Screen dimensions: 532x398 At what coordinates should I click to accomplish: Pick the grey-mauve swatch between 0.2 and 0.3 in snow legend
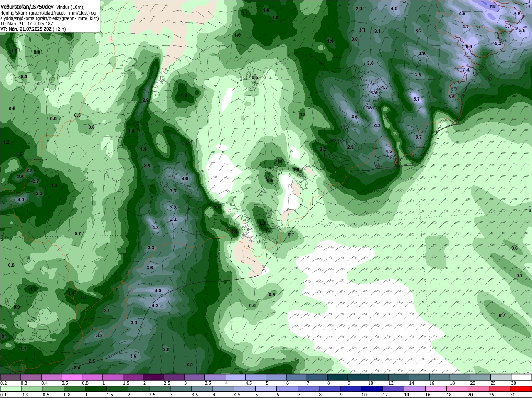click(x=11, y=377)
